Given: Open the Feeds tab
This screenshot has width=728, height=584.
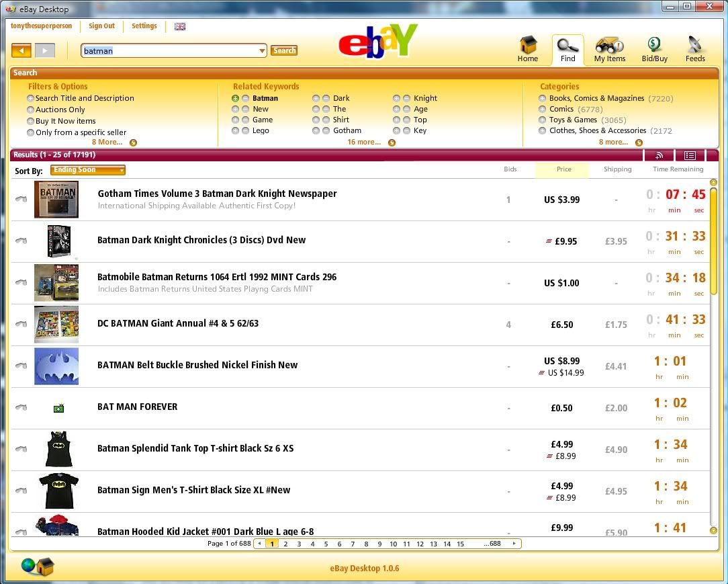Looking at the screenshot, I should click(x=695, y=49).
